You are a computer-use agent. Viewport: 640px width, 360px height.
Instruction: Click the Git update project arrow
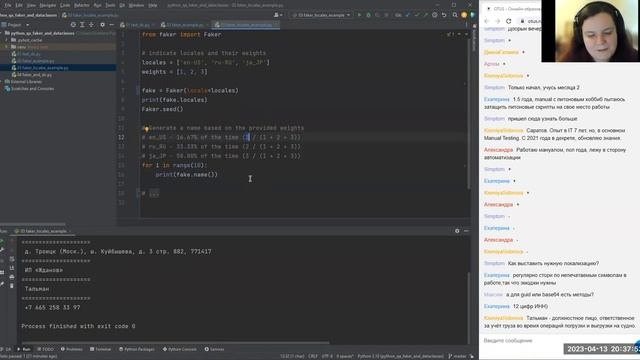pos(408,15)
